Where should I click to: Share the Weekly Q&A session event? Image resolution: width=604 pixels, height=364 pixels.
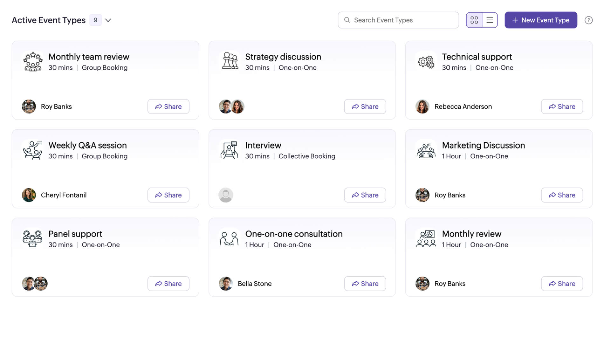(x=168, y=195)
